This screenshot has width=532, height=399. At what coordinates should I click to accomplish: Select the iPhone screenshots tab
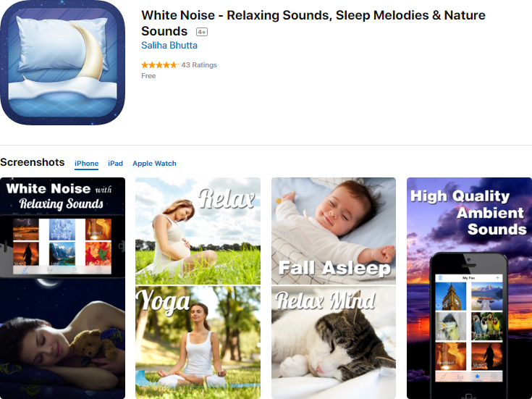pos(87,164)
